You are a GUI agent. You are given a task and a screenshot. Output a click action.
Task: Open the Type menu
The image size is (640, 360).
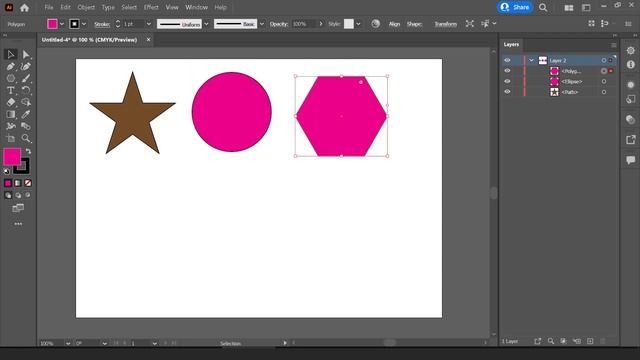[108, 7]
